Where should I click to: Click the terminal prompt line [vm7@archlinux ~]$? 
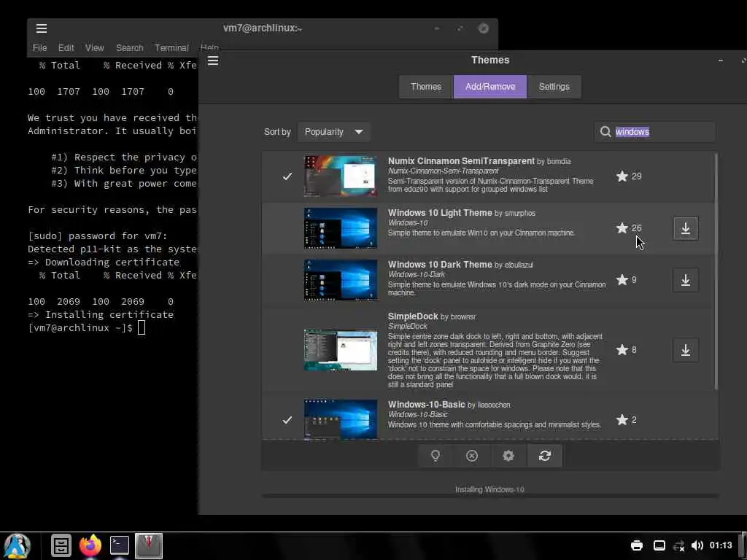(x=80, y=328)
